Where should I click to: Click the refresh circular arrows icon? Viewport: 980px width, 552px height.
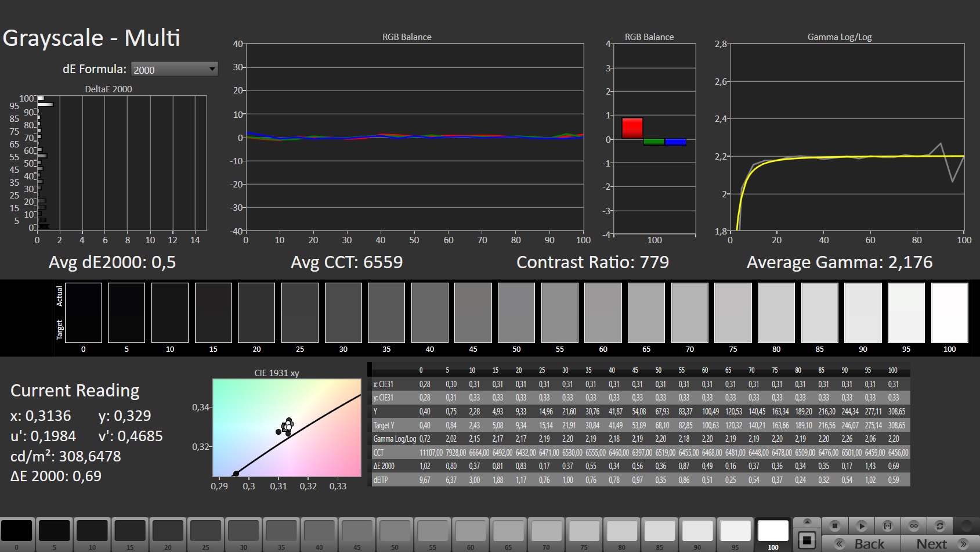(940, 526)
